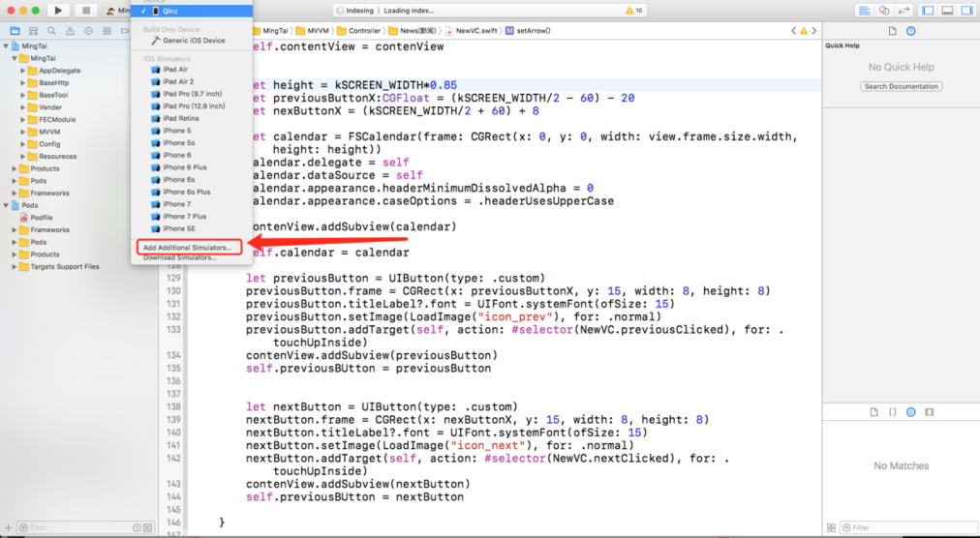Click the jump bar warning indicator
980x538 pixels.
point(804,31)
